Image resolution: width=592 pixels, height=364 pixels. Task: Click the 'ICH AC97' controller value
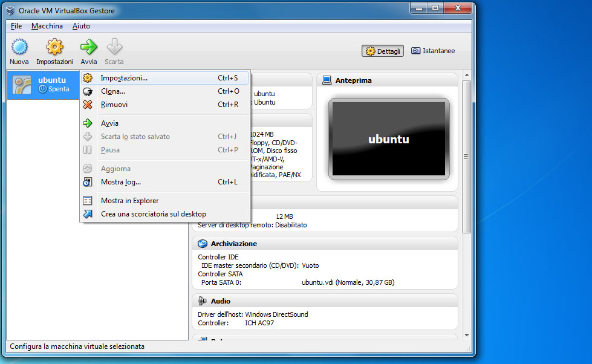pos(259,323)
